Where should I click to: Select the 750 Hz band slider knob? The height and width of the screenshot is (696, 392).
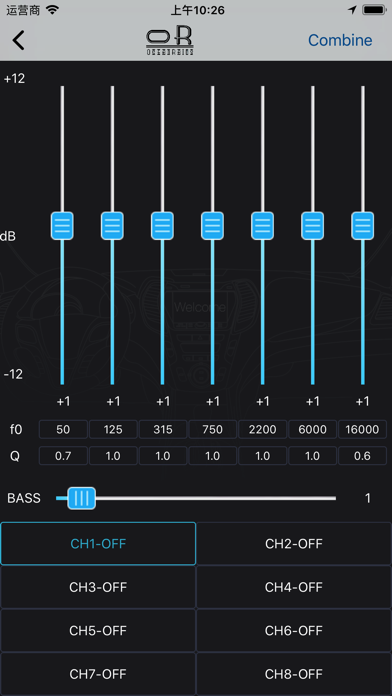213,226
